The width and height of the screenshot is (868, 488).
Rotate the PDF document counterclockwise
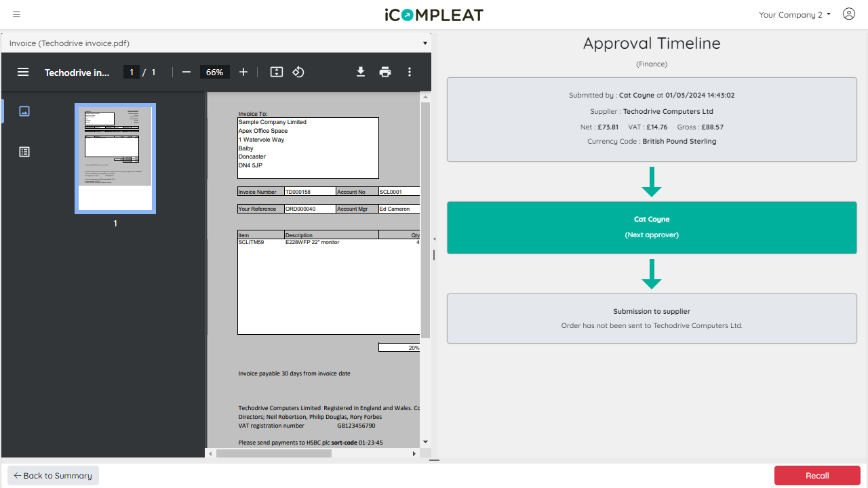[x=298, y=72]
